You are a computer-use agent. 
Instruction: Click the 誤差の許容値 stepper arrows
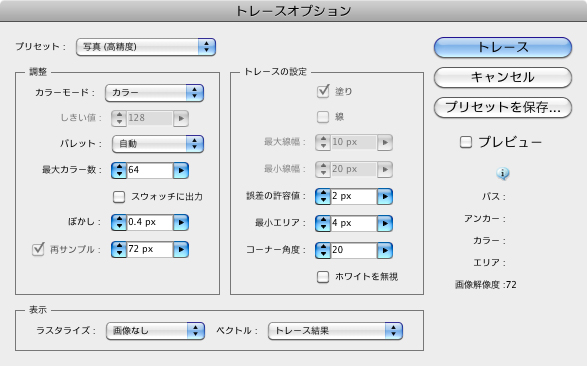[x=323, y=196]
